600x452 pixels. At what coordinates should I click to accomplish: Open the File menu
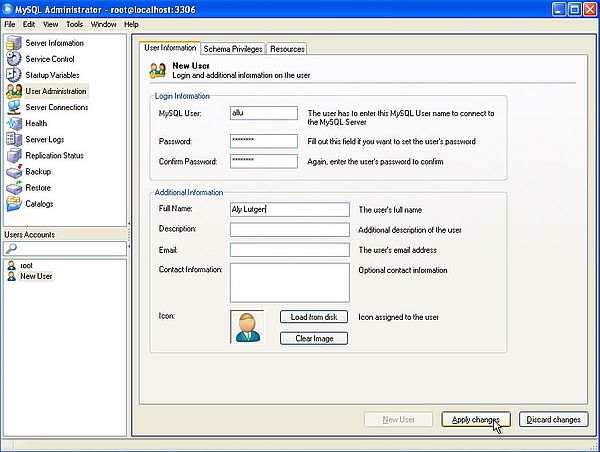pyautogui.click(x=10, y=24)
